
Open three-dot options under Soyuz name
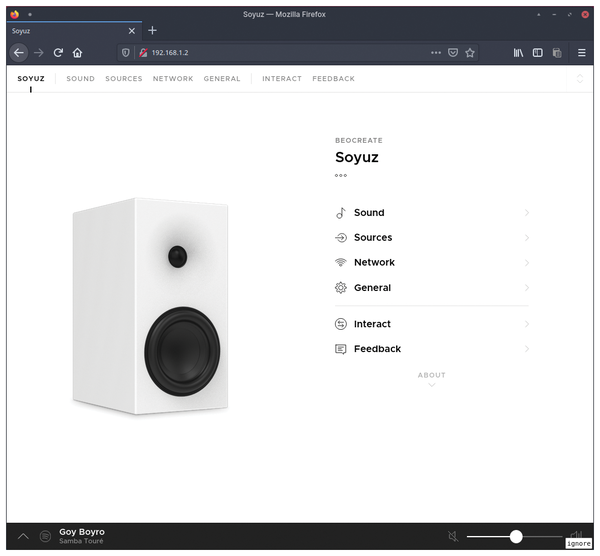tap(341, 176)
